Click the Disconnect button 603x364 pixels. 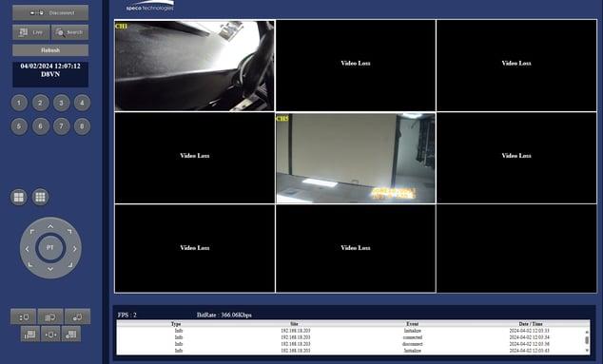click(x=50, y=12)
